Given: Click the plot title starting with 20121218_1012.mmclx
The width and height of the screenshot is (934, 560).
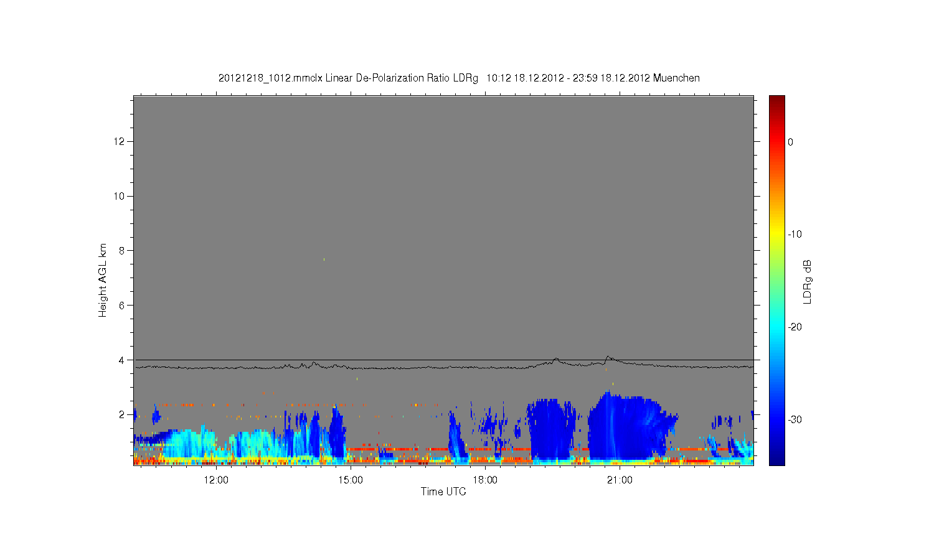Looking at the screenshot, I should 459,78.
